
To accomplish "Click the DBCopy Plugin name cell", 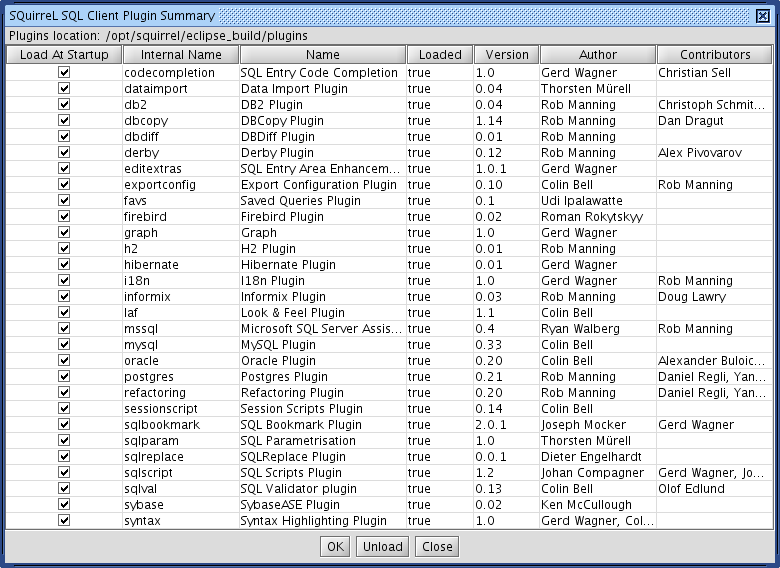I will tap(280, 121).
